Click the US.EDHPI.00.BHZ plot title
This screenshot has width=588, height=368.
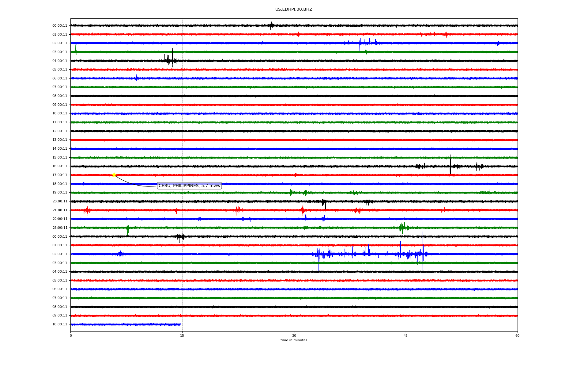tap(294, 10)
